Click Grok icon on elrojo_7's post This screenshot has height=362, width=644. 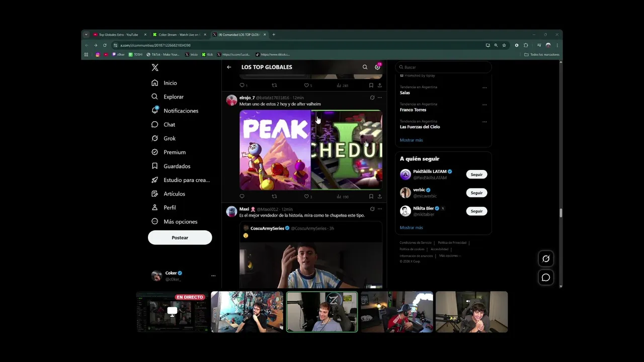(x=372, y=98)
